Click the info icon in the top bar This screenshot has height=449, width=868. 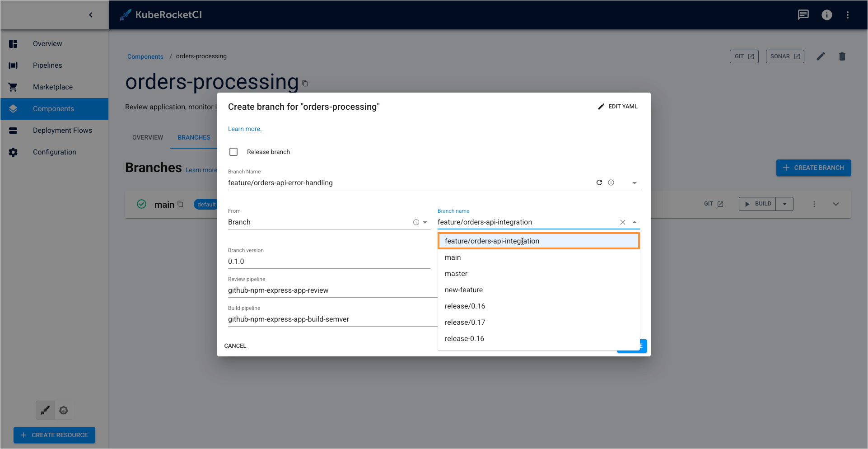[827, 14]
